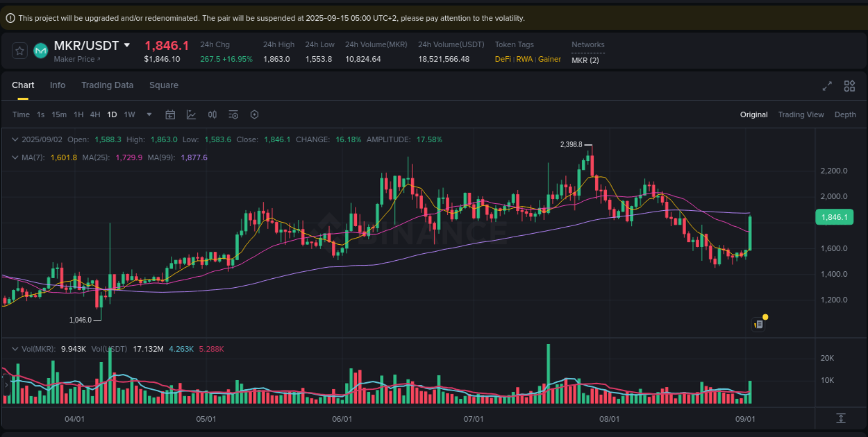Expand chart to fullscreen with diagonal arrow

tap(827, 86)
